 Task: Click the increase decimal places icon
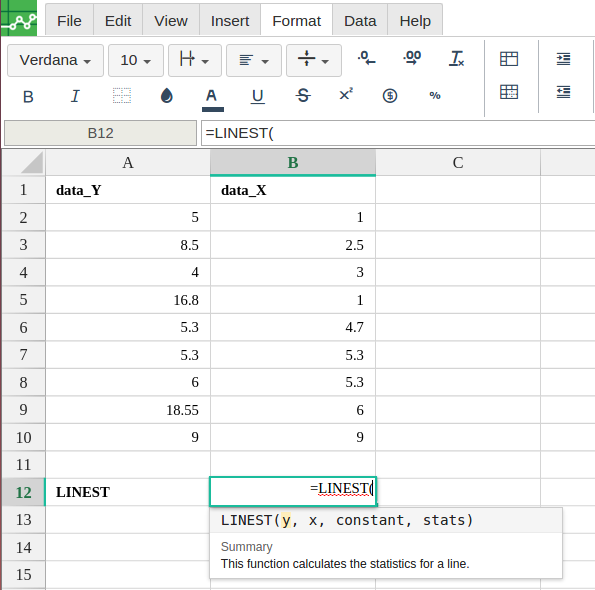click(x=412, y=59)
